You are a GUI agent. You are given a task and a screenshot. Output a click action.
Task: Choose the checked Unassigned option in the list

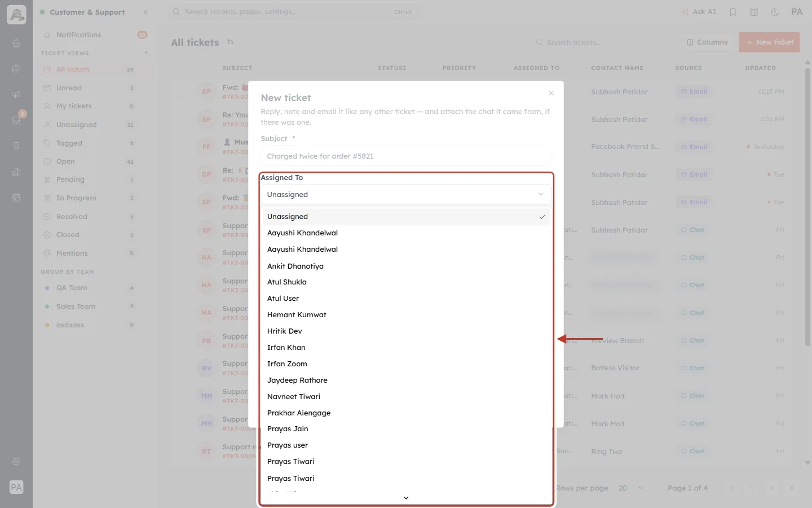406,217
